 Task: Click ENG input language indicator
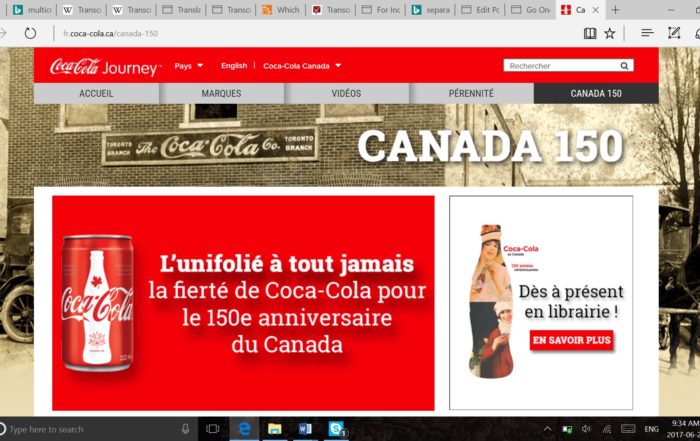pos(651,429)
